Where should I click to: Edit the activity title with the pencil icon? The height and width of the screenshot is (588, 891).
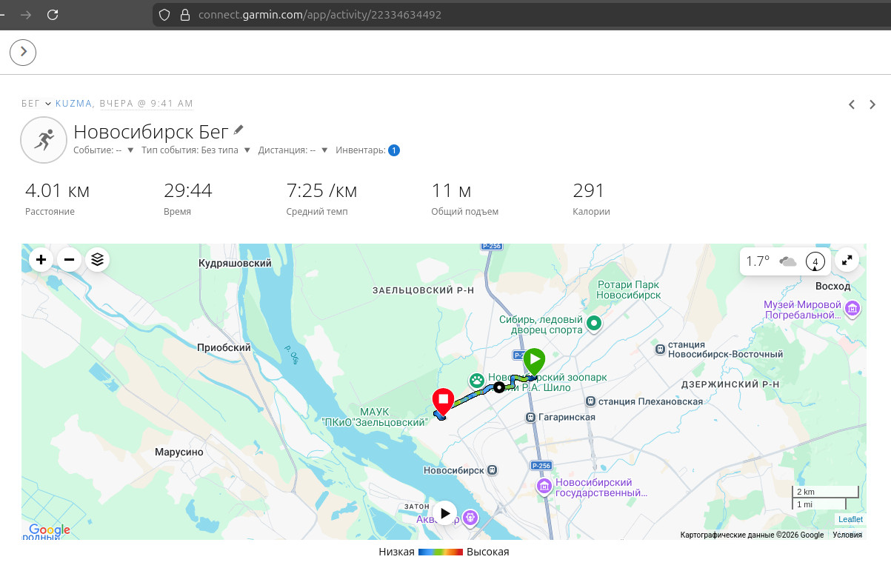pyautogui.click(x=238, y=130)
